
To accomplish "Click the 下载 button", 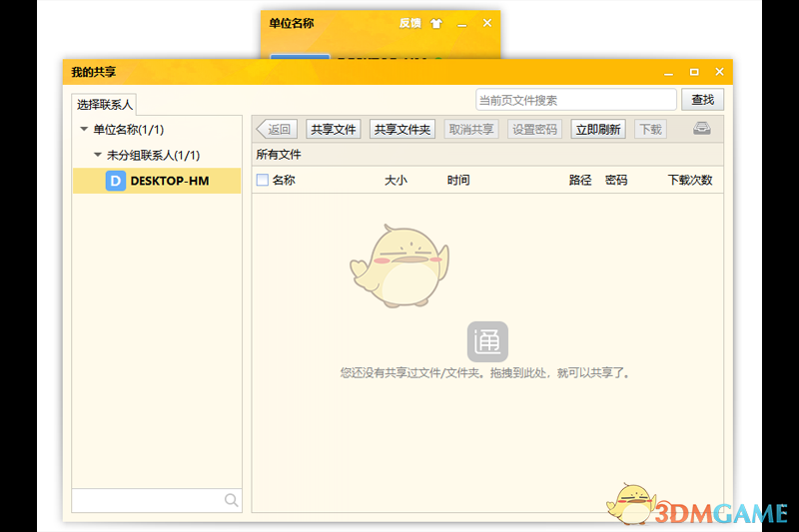I will 651,130.
